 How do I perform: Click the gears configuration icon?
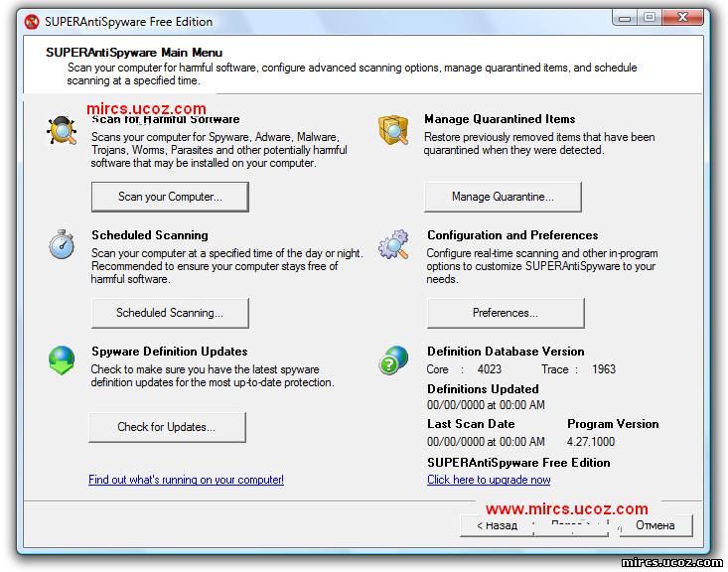tap(393, 243)
